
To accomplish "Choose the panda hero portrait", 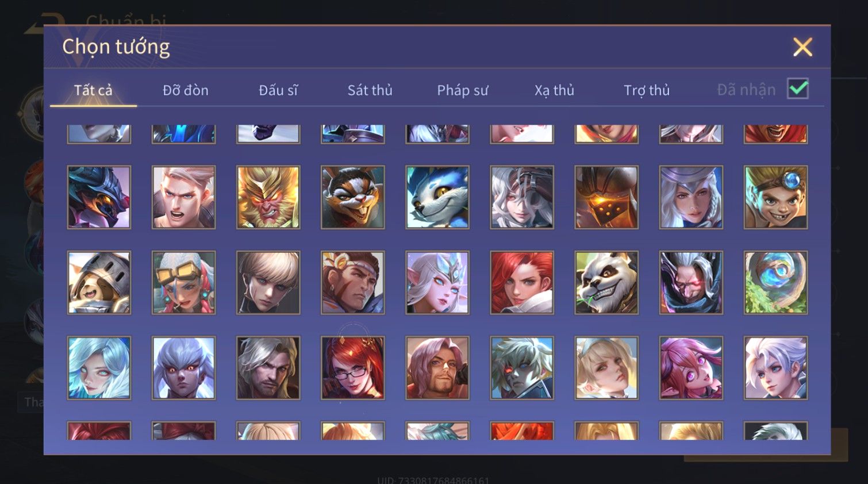I will pyautogui.click(x=606, y=282).
